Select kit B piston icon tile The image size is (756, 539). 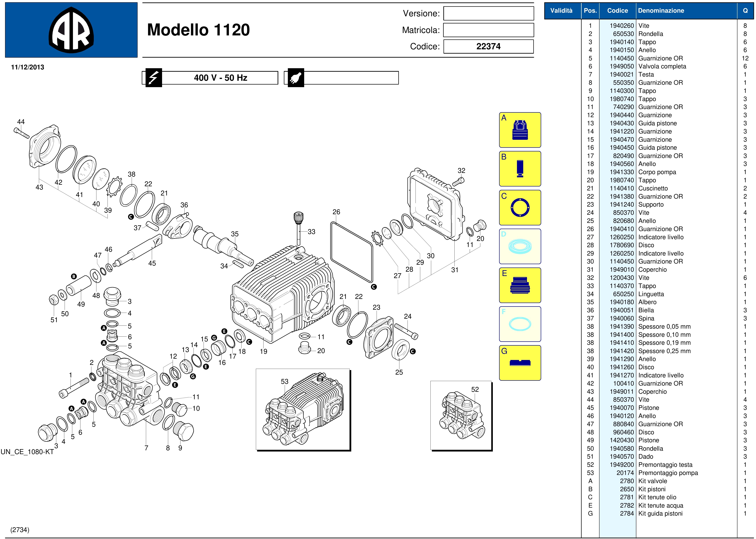520,169
